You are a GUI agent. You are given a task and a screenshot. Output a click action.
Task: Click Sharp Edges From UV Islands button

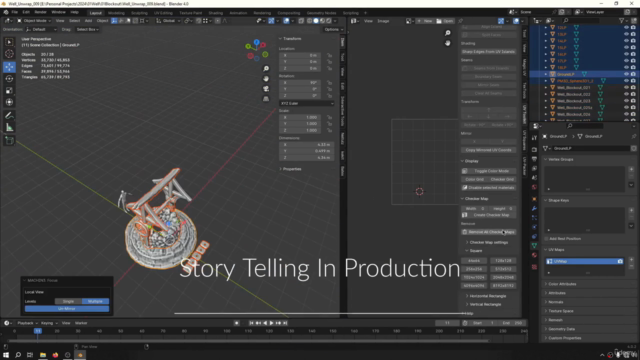(x=489, y=52)
